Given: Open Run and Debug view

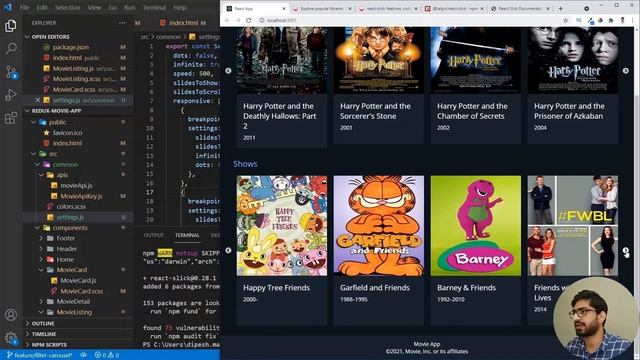Looking at the screenshot, I should 11,95.
